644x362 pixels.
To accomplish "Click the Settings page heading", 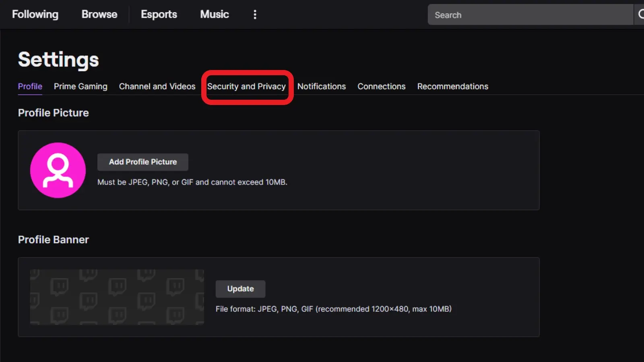I will coord(58,60).
